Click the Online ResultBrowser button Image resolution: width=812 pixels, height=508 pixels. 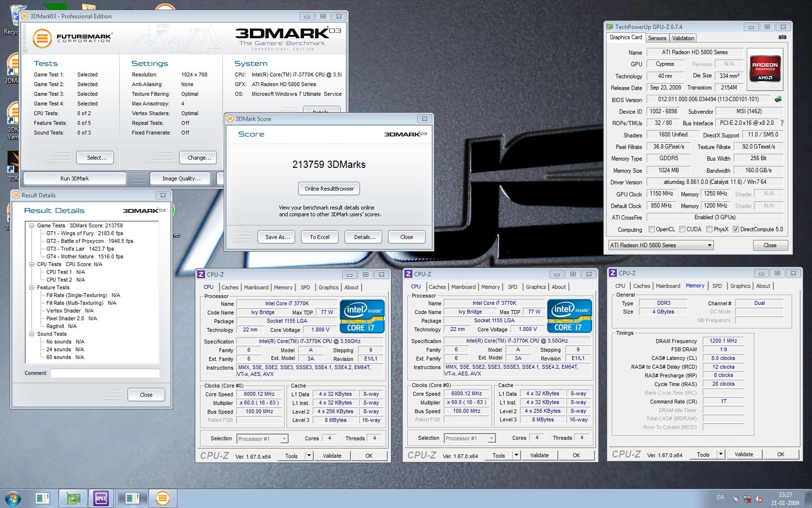pos(329,189)
